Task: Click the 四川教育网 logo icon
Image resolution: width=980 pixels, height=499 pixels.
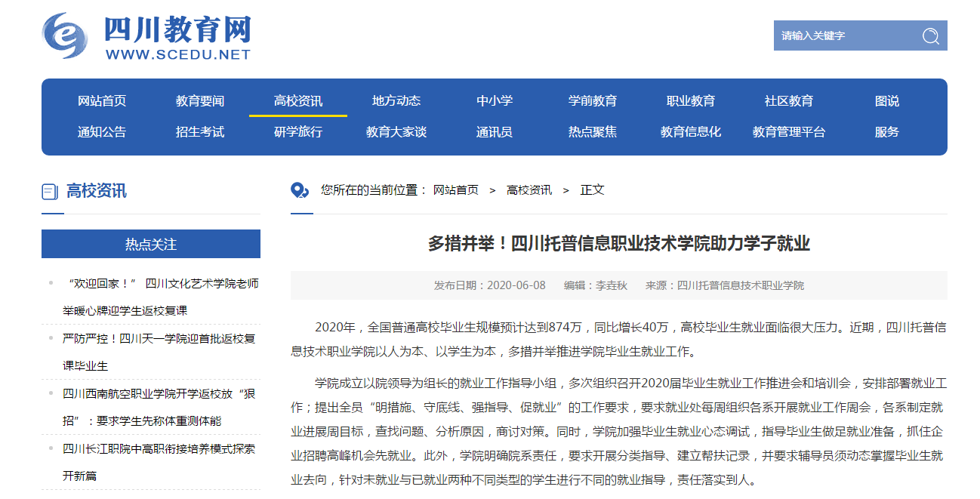Action: click(65, 35)
